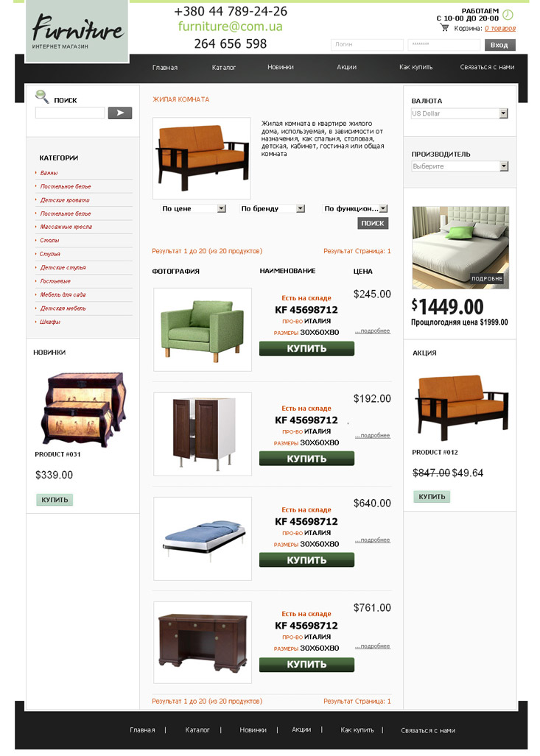
Task: Click the Вход login button
Action: click(x=499, y=45)
